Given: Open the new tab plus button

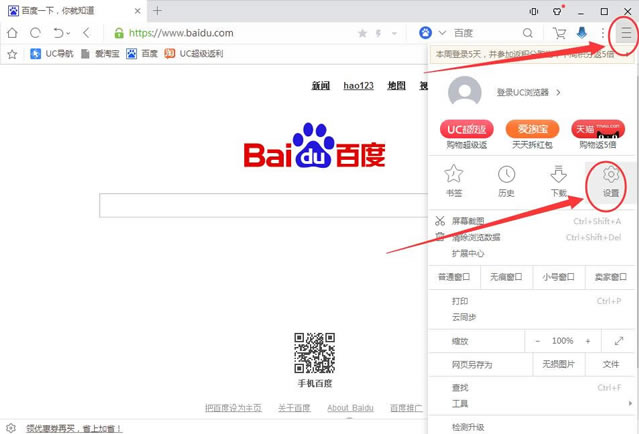Looking at the screenshot, I should 157,11.
